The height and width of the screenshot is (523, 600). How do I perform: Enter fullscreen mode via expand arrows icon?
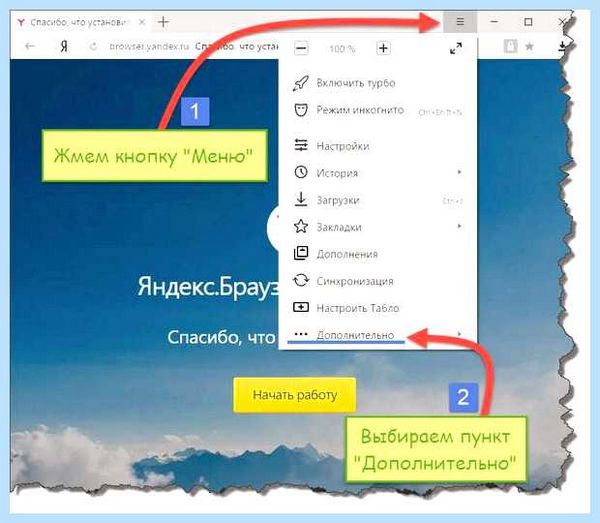[455, 48]
